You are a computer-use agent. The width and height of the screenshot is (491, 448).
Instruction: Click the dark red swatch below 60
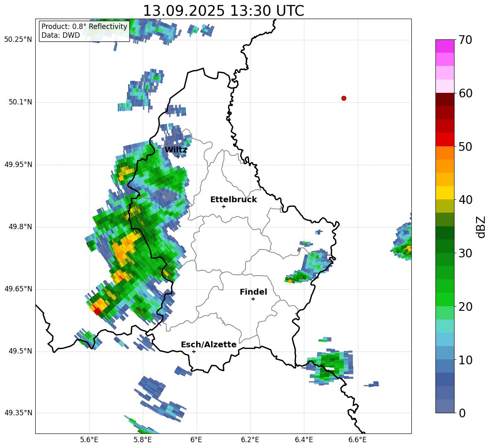[445, 99]
